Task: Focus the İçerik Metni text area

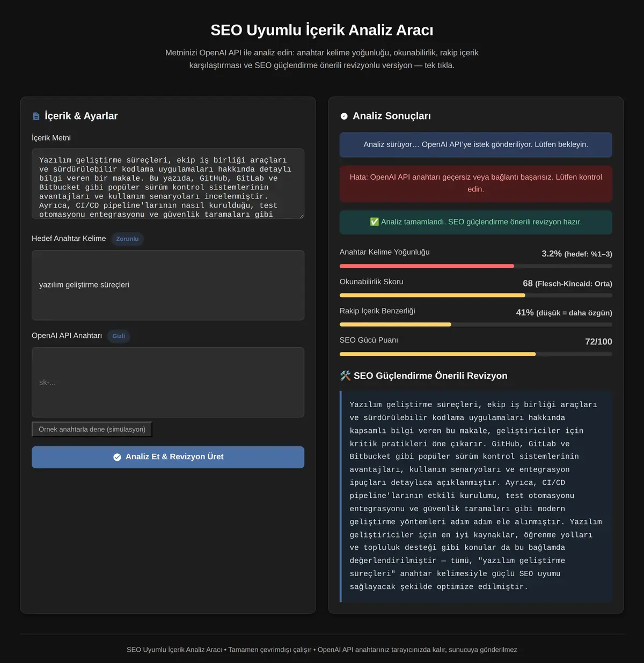Action: (168, 183)
